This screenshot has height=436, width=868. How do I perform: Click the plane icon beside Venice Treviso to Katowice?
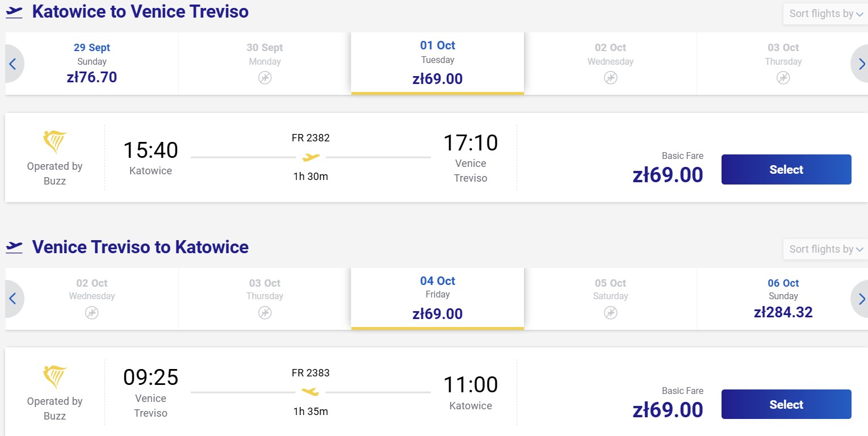point(14,248)
